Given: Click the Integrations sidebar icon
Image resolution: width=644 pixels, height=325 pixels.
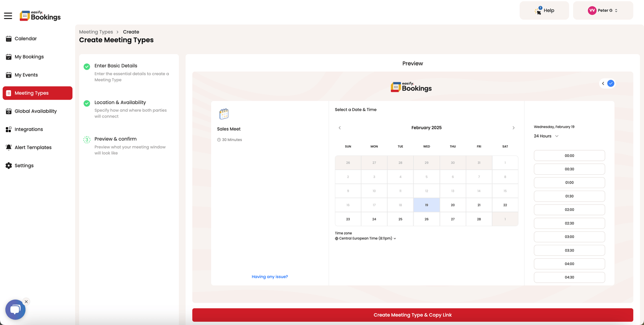Looking at the screenshot, I should 8,129.
